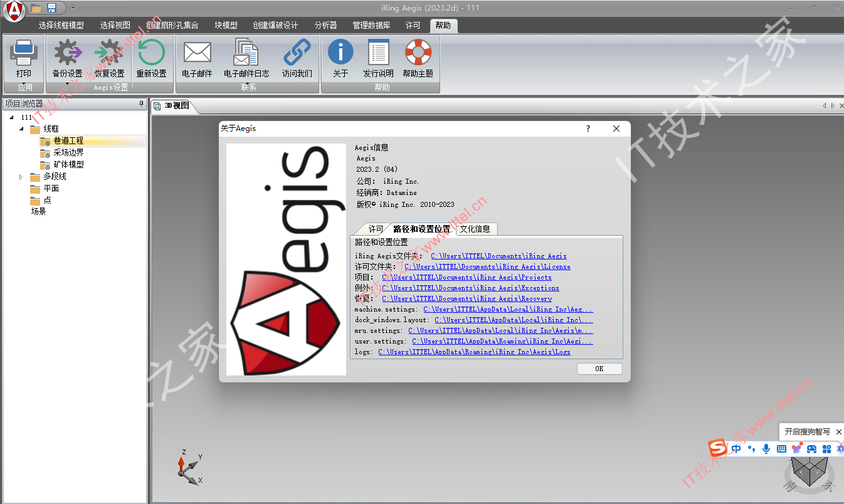The width and height of the screenshot is (844, 504).
Task: Open the 块模型 ribbon tab
Action: pos(226,26)
